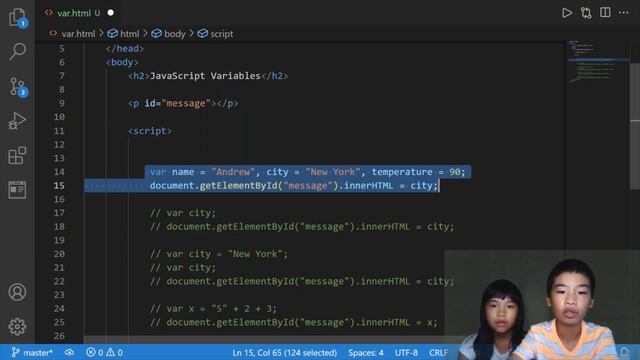Screen dimensions: 640x360
Task: Click the "JavaScript Variables" heading text
Action: click(205, 76)
